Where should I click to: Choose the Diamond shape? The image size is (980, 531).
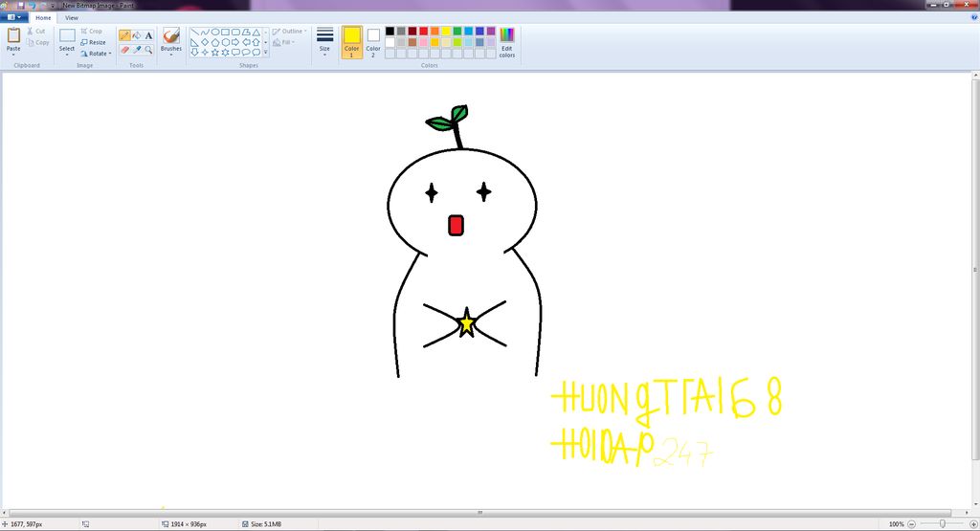pyautogui.click(x=205, y=42)
